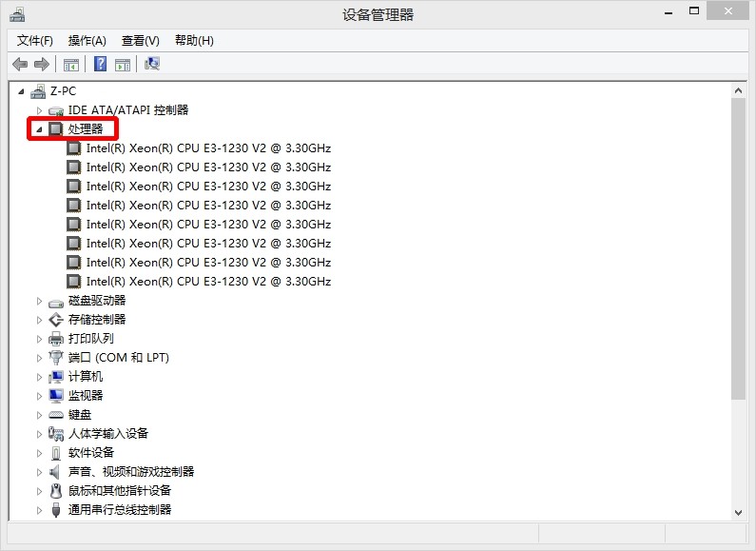Click the scrollbar down arrow
756x551 pixels.
(738, 512)
